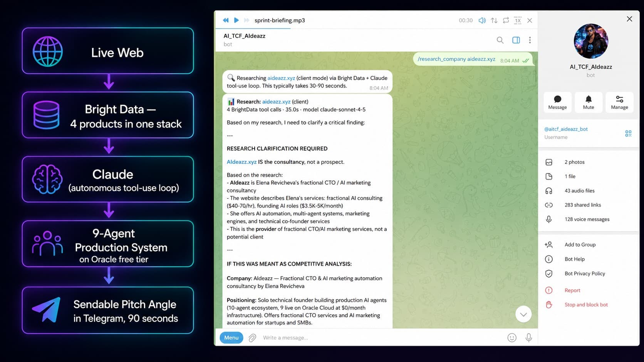This screenshot has height=362, width=644.
Task: Click the bar chart emoji before Research
Action: 231,102
